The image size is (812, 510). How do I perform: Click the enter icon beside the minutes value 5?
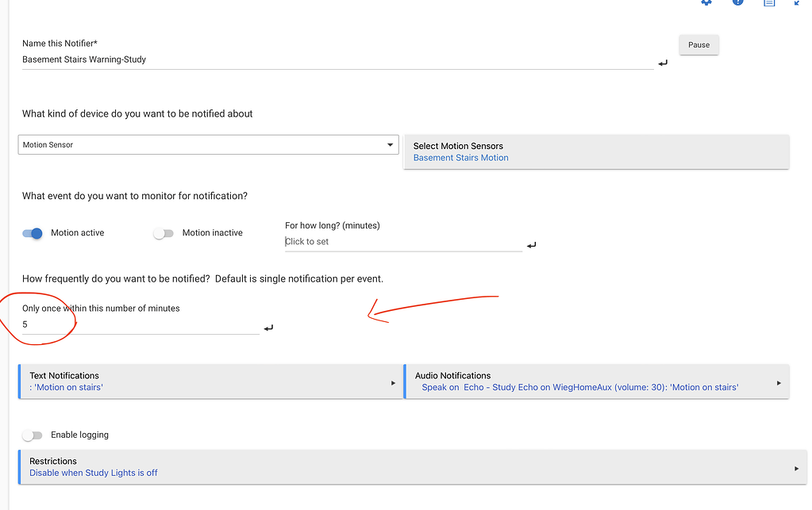click(268, 328)
